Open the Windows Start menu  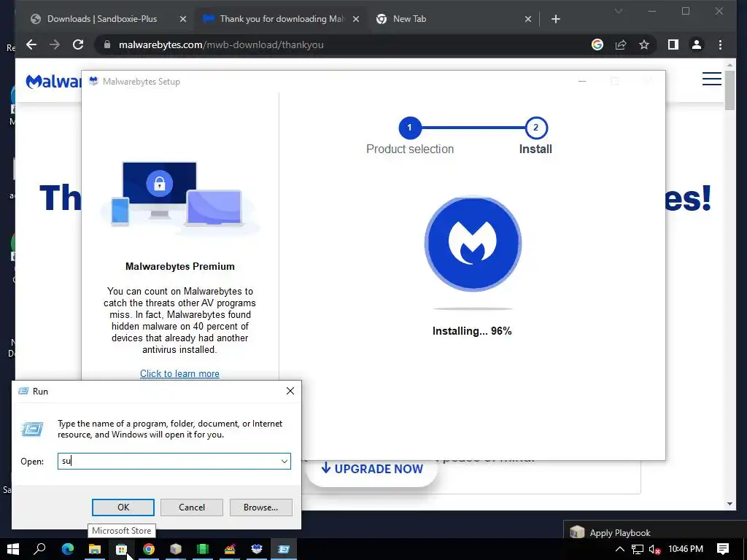(x=13, y=549)
